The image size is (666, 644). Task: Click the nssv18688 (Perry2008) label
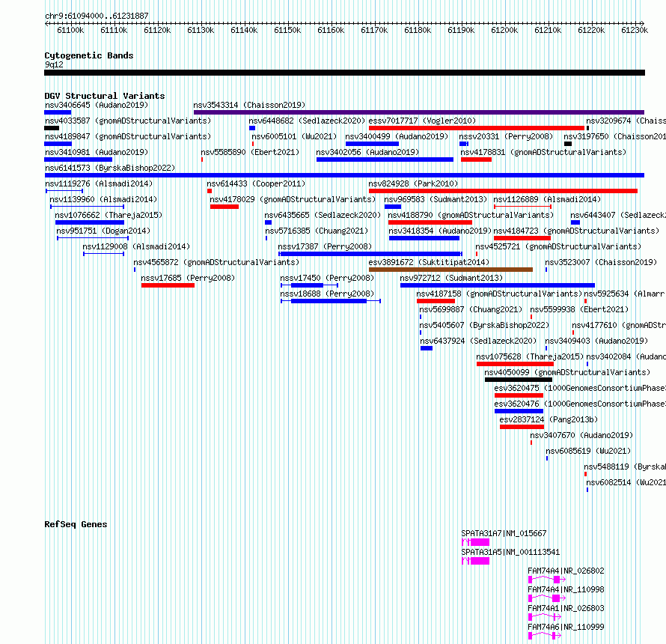pyautogui.click(x=327, y=294)
